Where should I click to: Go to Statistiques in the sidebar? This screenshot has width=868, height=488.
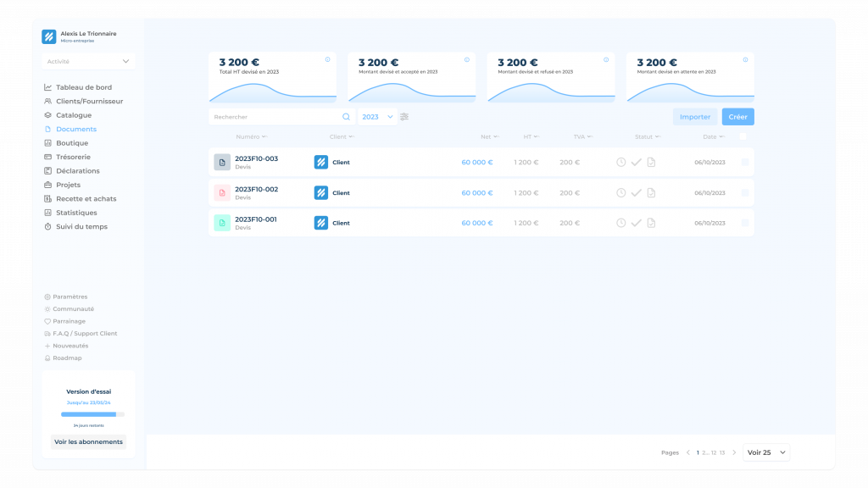[76, 213]
